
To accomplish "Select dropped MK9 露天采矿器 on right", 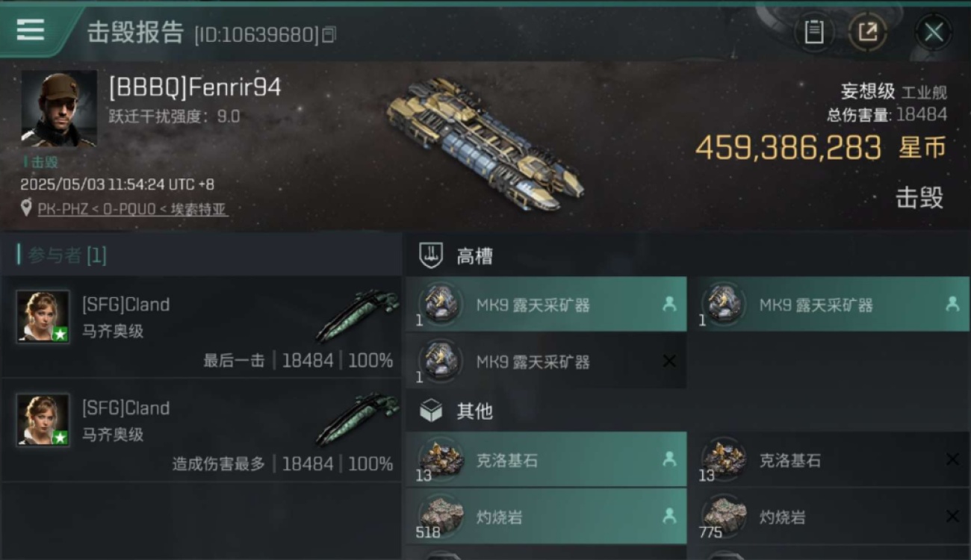I will [828, 305].
